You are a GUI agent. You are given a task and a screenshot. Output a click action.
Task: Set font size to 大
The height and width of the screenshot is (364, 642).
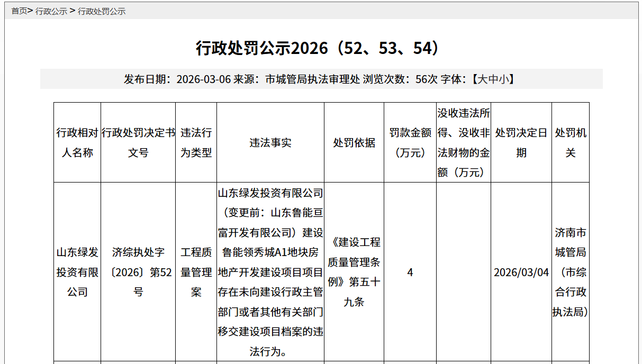(483, 79)
